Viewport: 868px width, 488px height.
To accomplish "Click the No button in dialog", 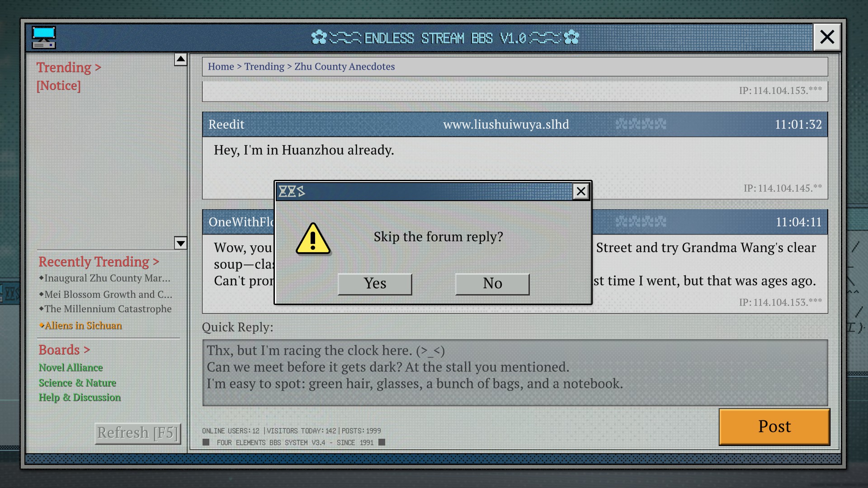I will [x=492, y=284].
